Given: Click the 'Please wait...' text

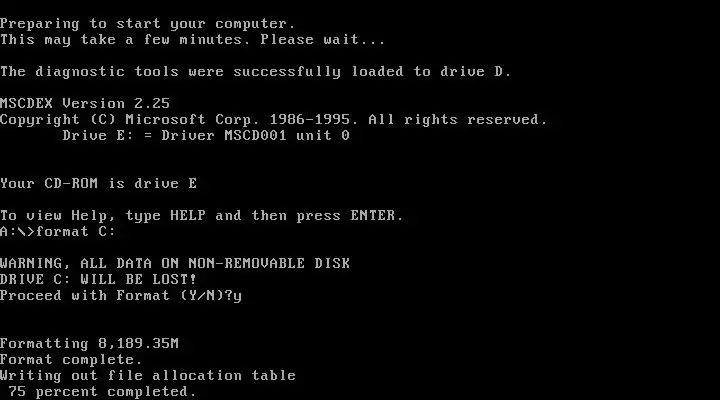Looking at the screenshot, I should [323, 39].
